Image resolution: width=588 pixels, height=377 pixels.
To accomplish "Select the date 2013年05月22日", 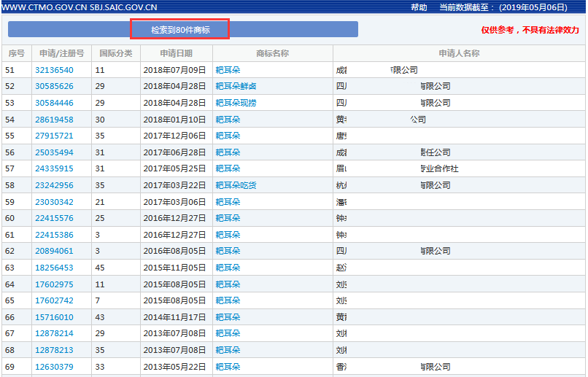I will coord(175,367).
